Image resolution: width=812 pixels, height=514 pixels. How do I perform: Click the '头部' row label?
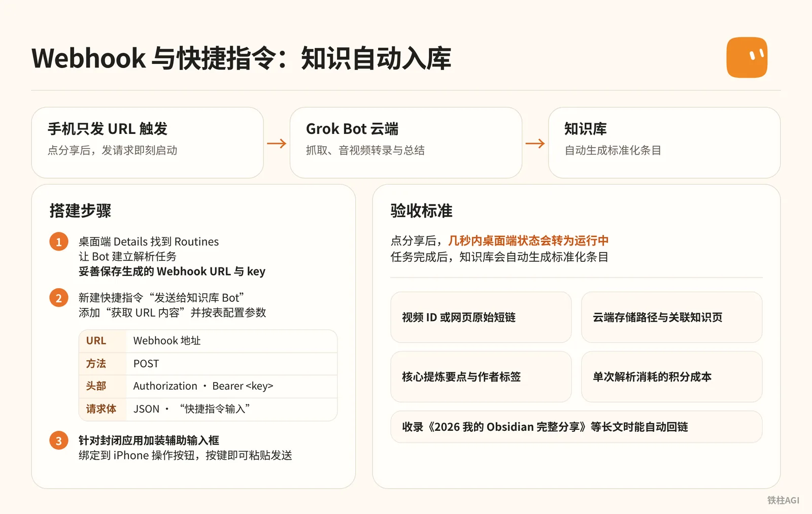[96, 386]
